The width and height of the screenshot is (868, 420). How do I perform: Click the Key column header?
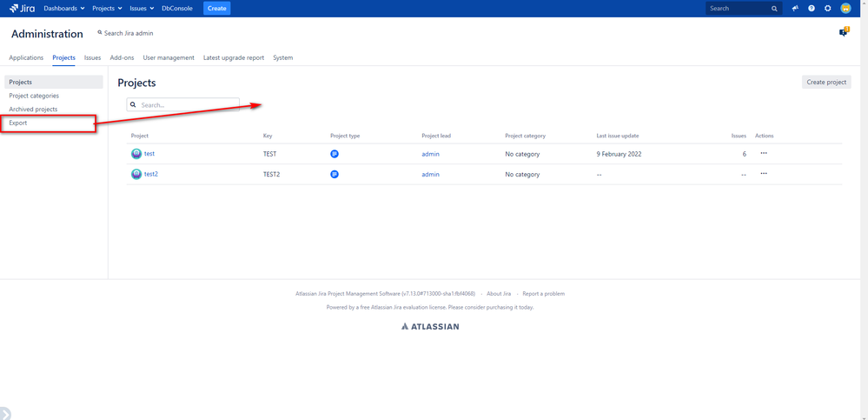(x=268, y=136)
